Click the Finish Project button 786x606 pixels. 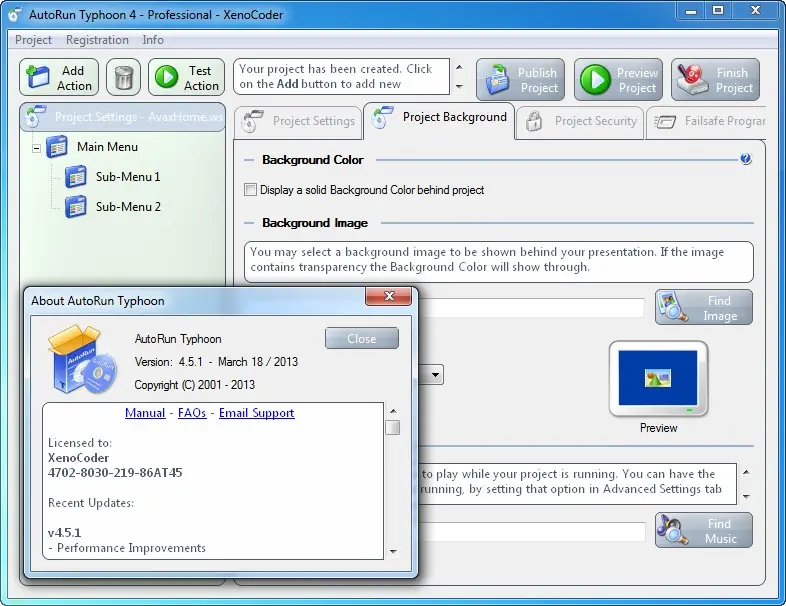pyautogui.click(x=715, y=80)
